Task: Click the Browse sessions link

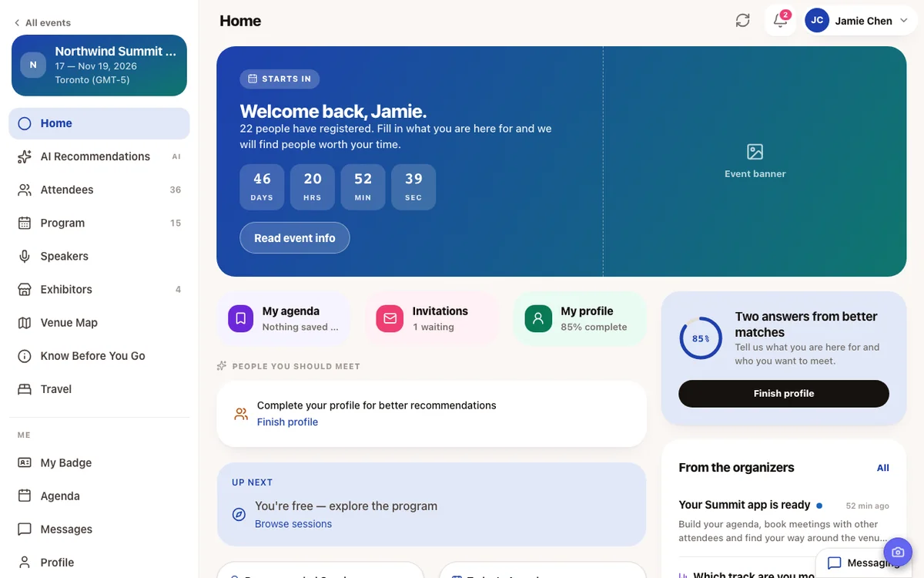Action: point(293,523)
